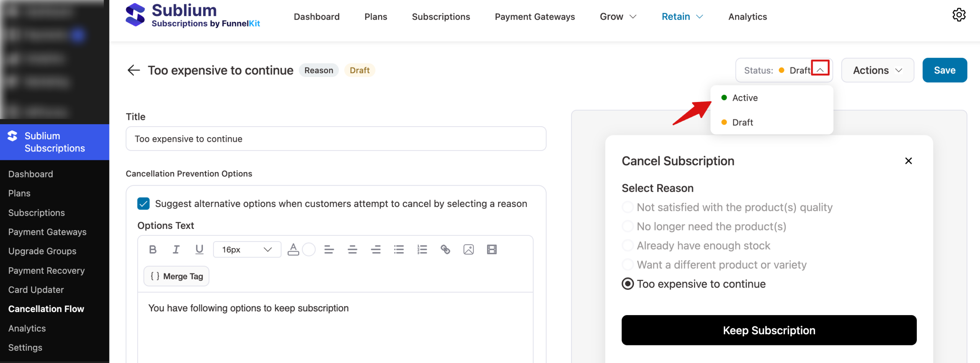Insert an image into Options Text
Image resolution: width=980 pixels, height=363 pixels.
(469, 250)
